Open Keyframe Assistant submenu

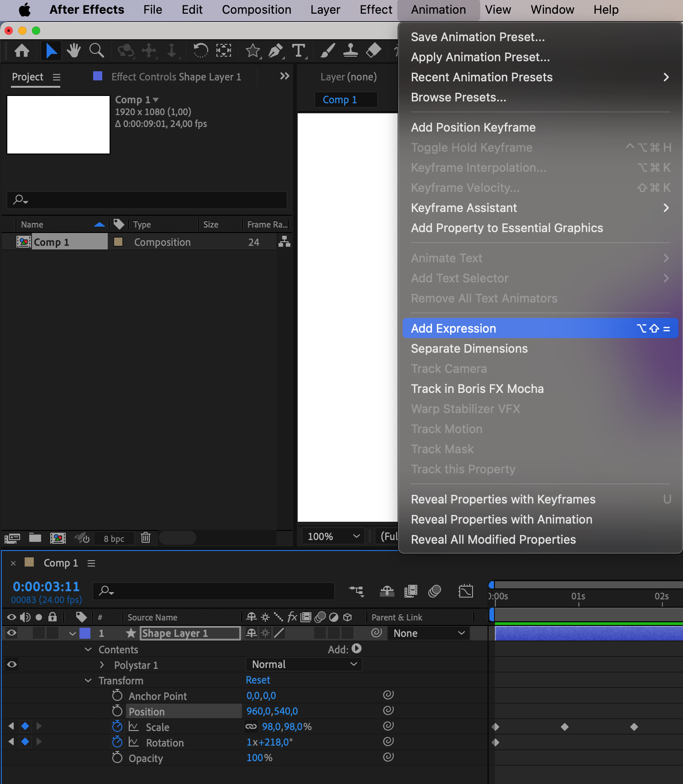click(x=540, y=208)
